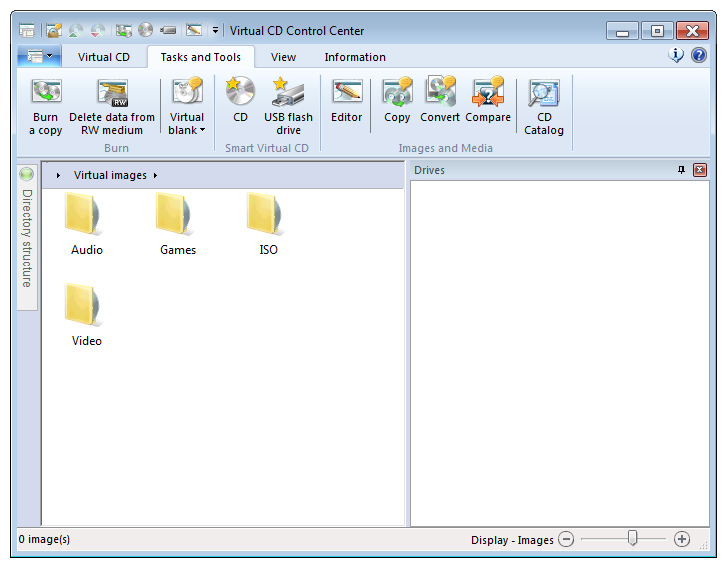Click the disc with green up arrow
This screenshot has height=570, width=727.
click(x=76, y=31)
